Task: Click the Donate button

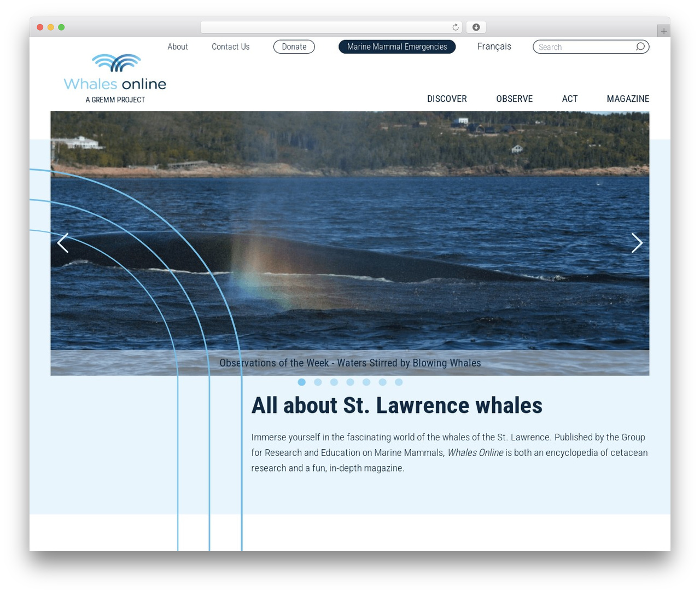Action: 294,47
